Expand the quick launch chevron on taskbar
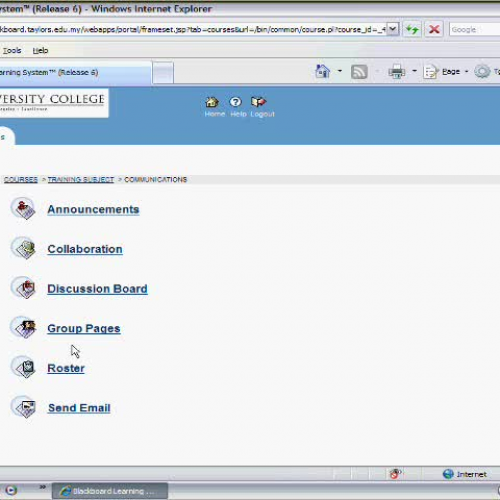Screen dimensions: 500x500 tap(42, 487)
